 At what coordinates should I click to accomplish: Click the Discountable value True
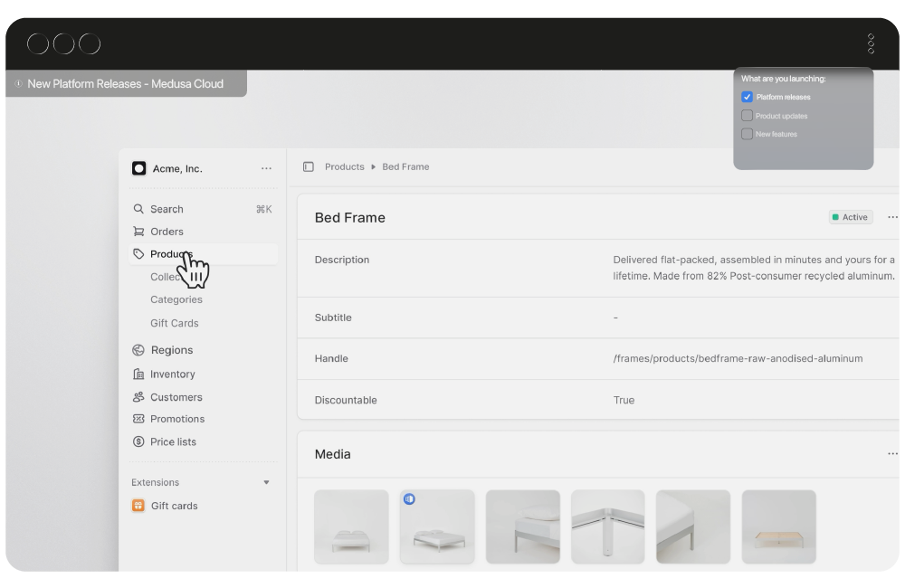click(624, 401)
